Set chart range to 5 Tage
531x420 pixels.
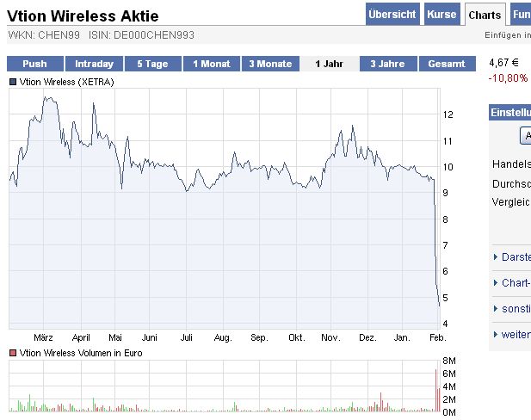tap(152, 64)
